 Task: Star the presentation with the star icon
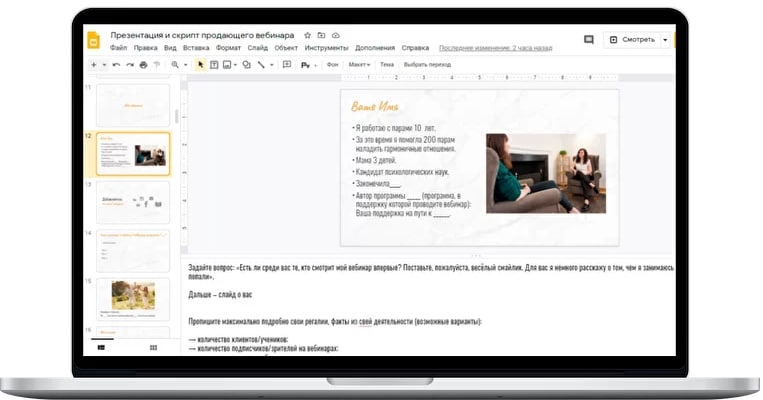click(308, 36)
